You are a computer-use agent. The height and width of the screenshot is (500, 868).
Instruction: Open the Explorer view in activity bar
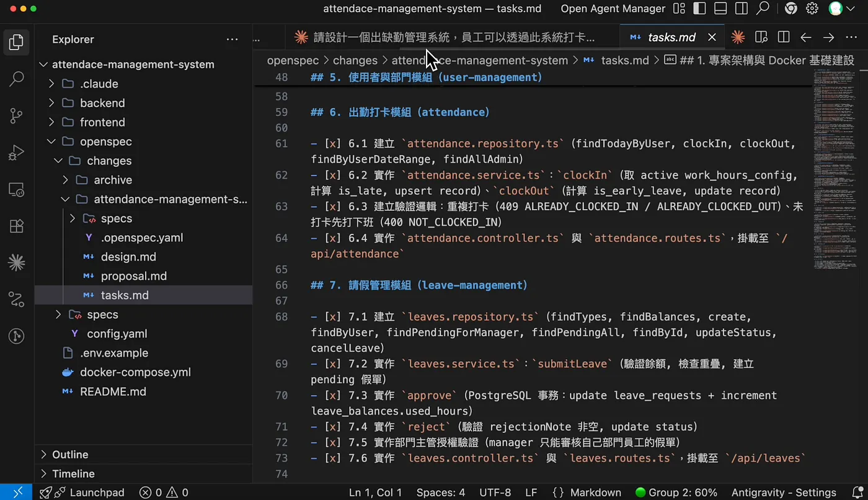[17, 42]
